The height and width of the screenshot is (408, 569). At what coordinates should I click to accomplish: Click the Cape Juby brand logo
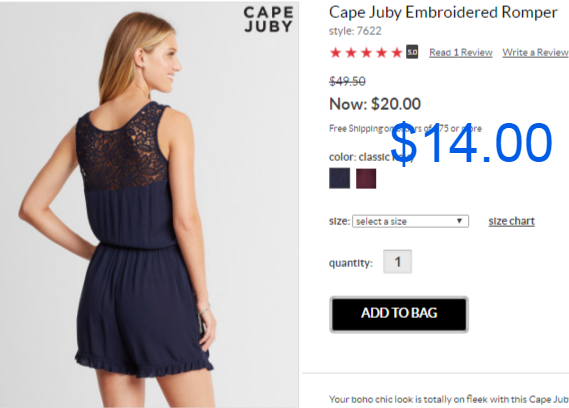(268, 20)
